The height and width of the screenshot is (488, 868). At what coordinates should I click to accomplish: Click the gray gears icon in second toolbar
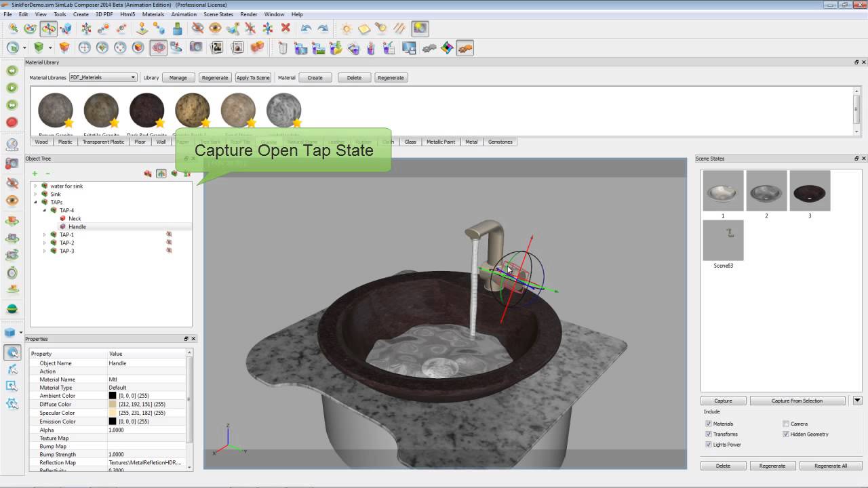(429, 48)
